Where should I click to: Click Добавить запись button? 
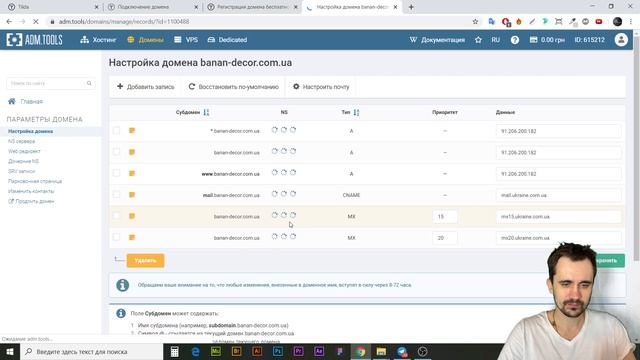pyautogui.click(x=145, y=87)
